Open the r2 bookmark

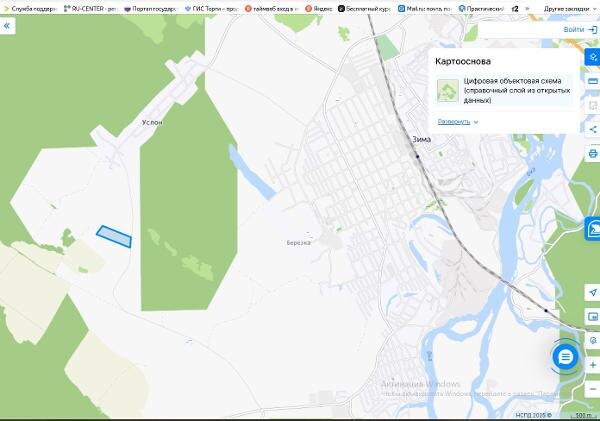coord(515,8)
